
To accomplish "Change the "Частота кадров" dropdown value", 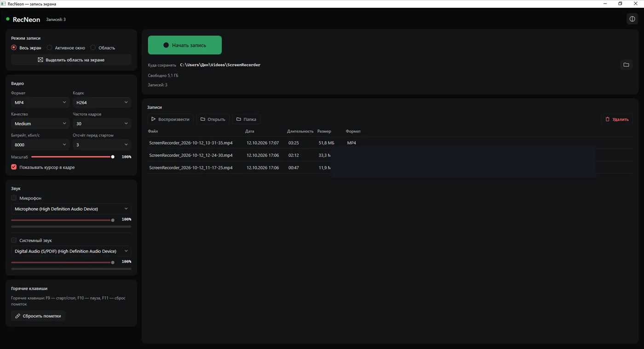I will pos(102,123).
